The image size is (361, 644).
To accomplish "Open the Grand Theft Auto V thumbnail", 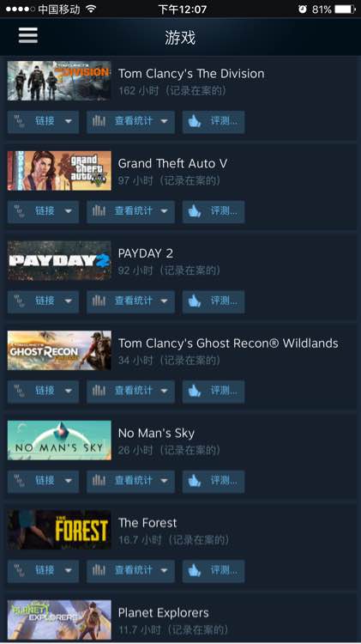I will click(x=59, y=171).
